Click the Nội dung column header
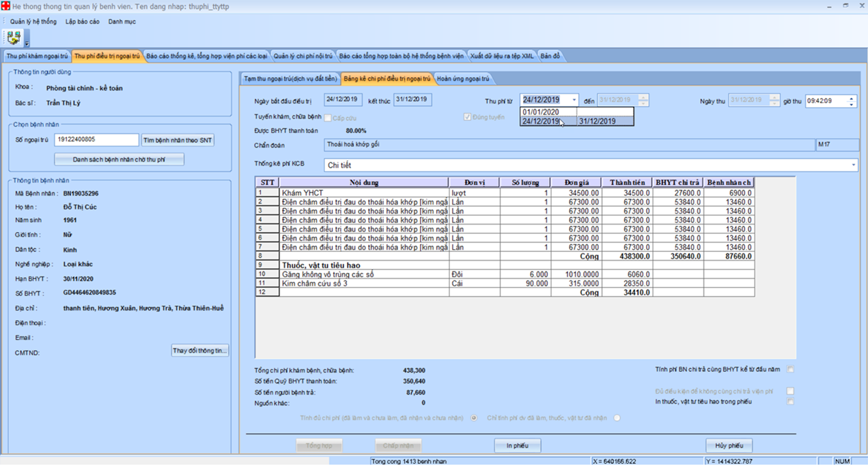 364,182
